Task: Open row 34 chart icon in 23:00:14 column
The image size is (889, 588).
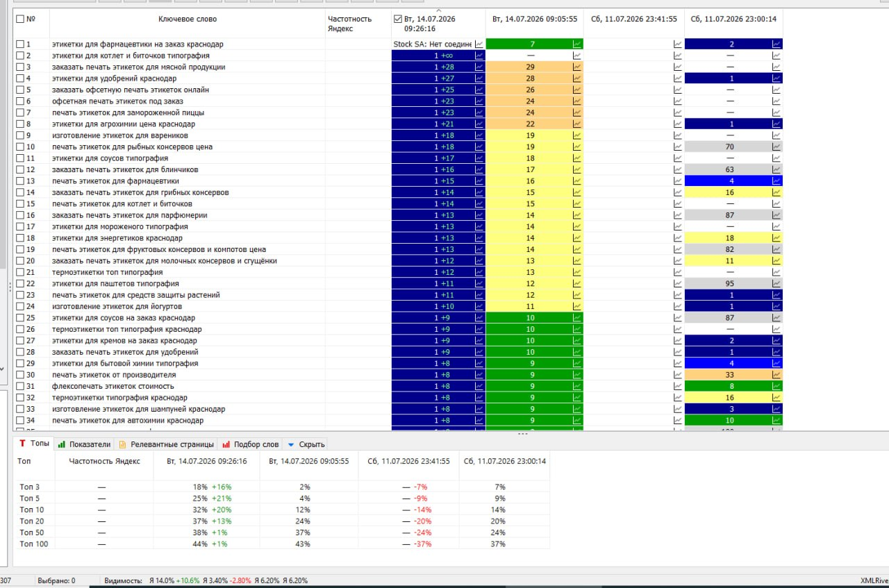Action: click(776, 420)
